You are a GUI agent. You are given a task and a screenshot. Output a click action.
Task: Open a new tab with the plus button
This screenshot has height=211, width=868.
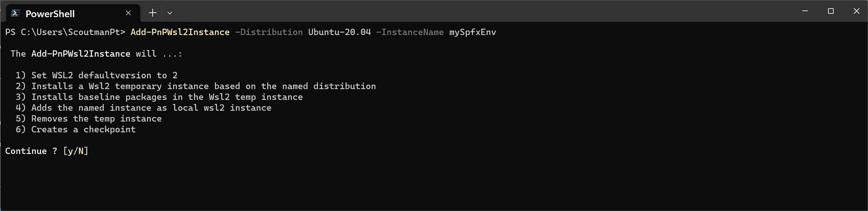(152, 13)
